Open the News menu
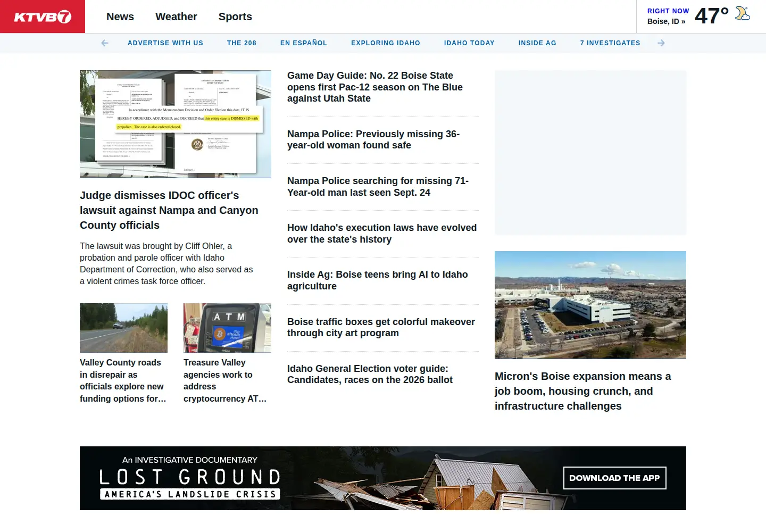 [x=120, y=16]
